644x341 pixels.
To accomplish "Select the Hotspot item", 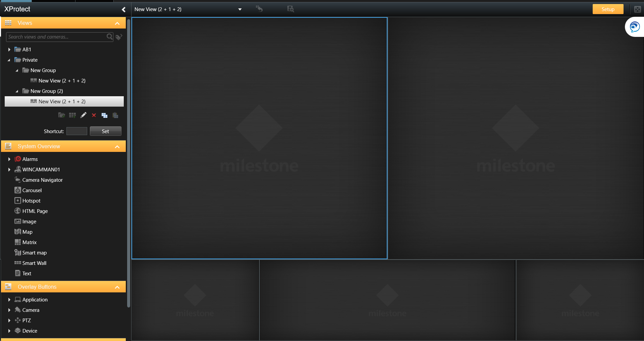I will 31,201.
